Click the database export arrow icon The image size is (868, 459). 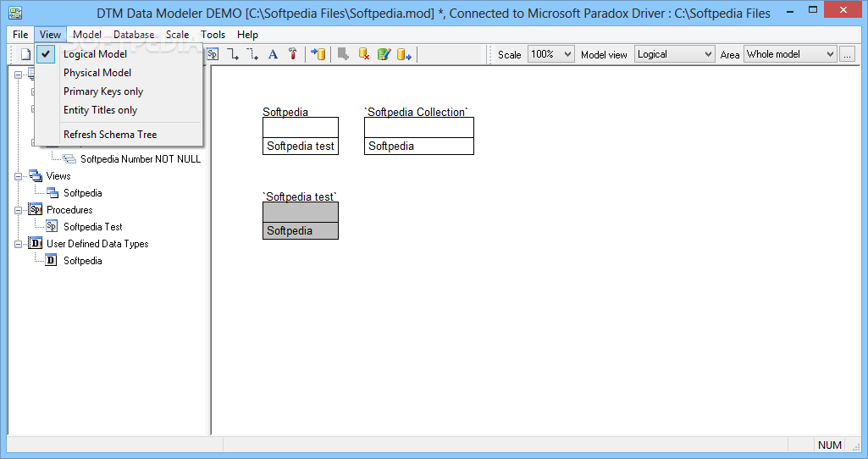point(404,54)
